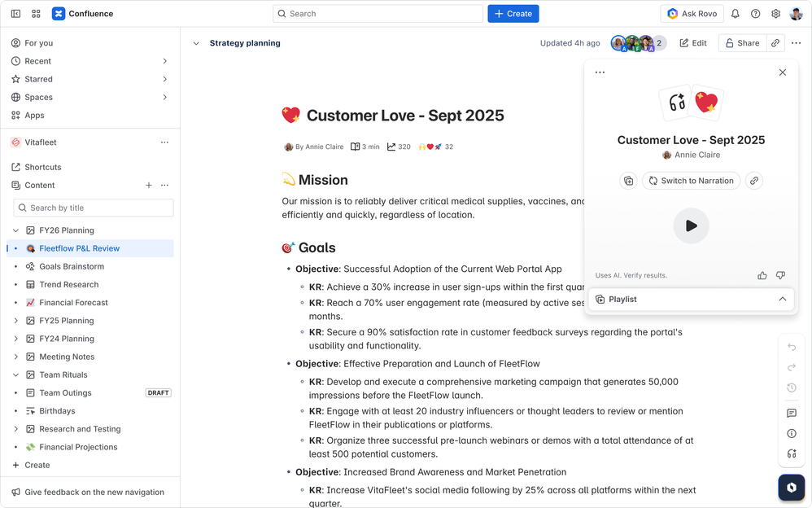Open Content section more options ellipsis
812x508 pixels.
tap(164, 185)
